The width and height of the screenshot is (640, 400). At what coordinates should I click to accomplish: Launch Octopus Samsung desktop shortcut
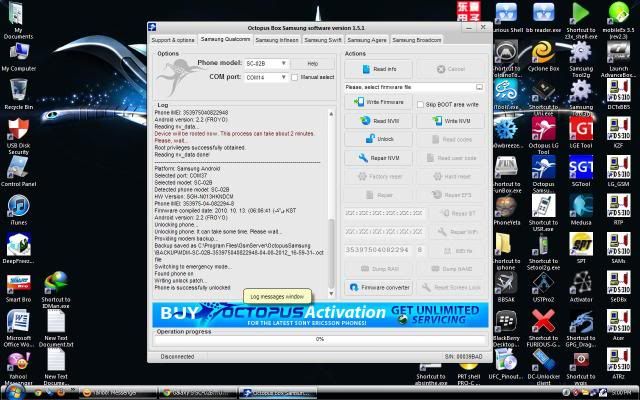click(543, 174)
